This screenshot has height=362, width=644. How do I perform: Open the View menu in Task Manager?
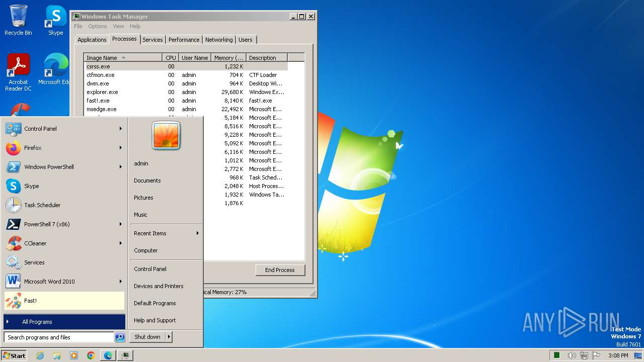(x=118, y=26)
